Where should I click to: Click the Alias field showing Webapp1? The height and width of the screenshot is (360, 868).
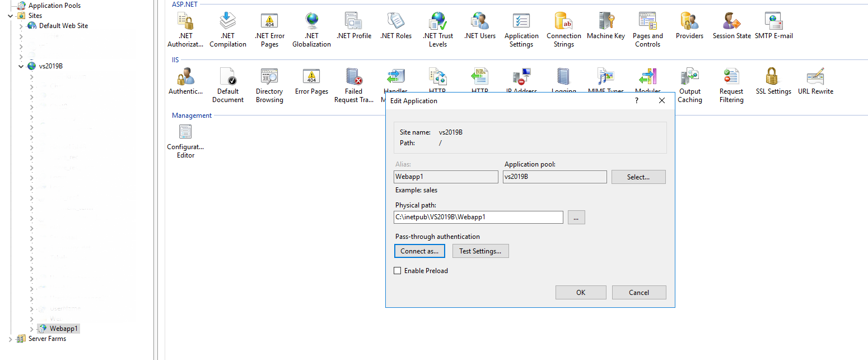[x=446, y=177]
